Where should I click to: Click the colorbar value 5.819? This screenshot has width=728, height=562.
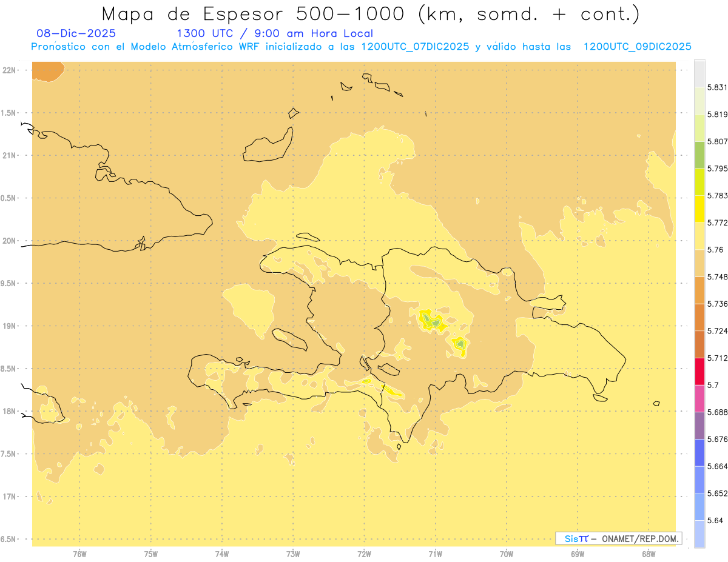tap(718, 115)
